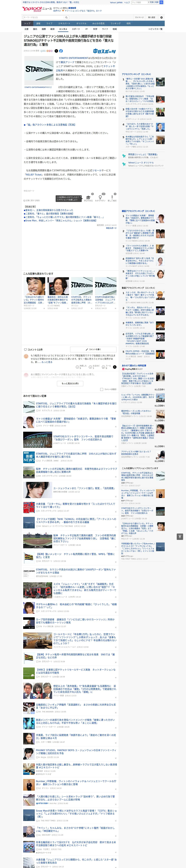The width and height of the screenshot is (186, 868).
Task: Open 「嵐」偽アカウント多発による注意喚起 link
Action: click(50, 125)
